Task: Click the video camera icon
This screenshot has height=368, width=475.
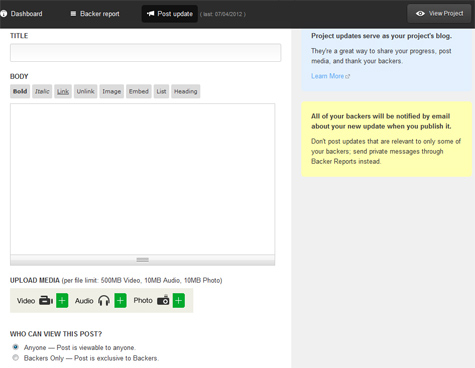Action: coord(46,301)
